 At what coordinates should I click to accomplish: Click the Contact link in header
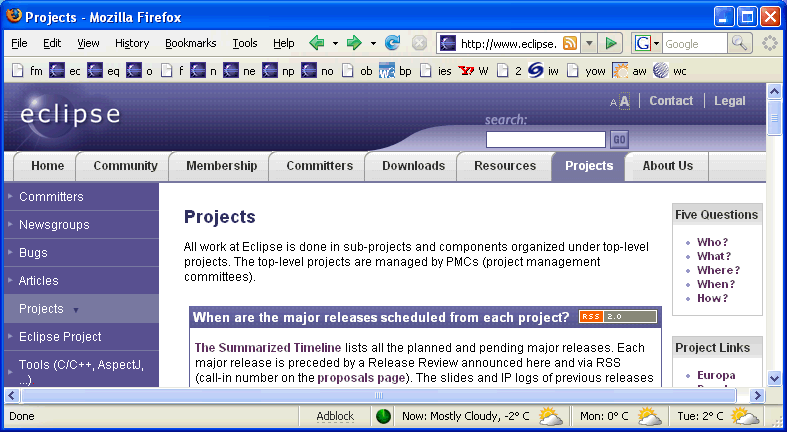tap(671, 101)
